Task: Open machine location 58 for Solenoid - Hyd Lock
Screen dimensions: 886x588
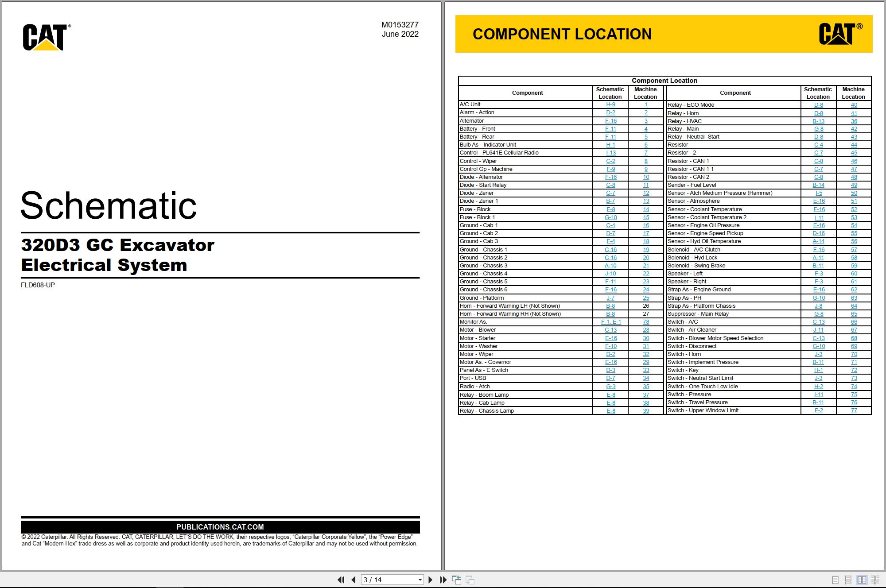Action: pos(854,258)
